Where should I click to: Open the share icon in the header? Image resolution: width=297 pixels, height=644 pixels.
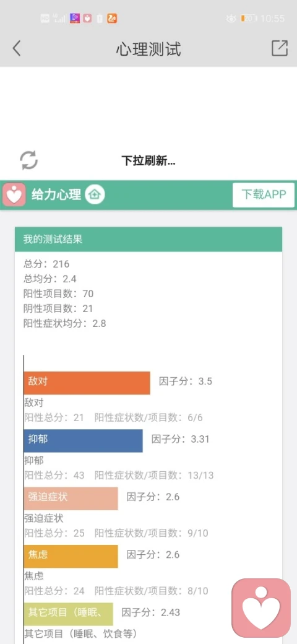(280, 48)
